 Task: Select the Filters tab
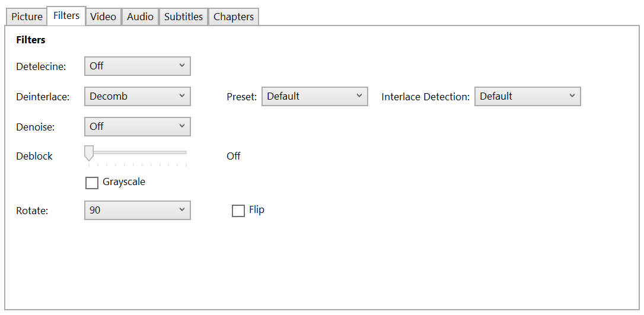point(66,16)
